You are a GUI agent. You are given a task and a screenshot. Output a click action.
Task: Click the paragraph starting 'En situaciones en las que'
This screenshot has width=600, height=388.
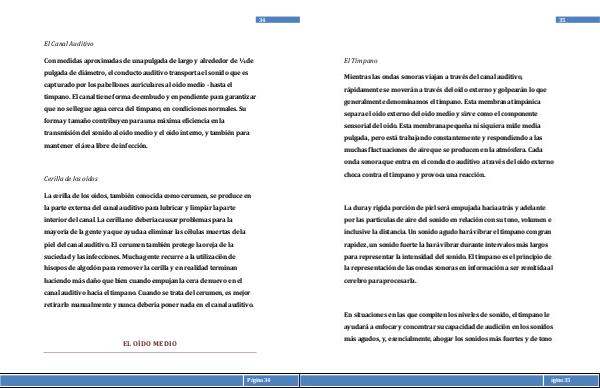click(448, 326)
